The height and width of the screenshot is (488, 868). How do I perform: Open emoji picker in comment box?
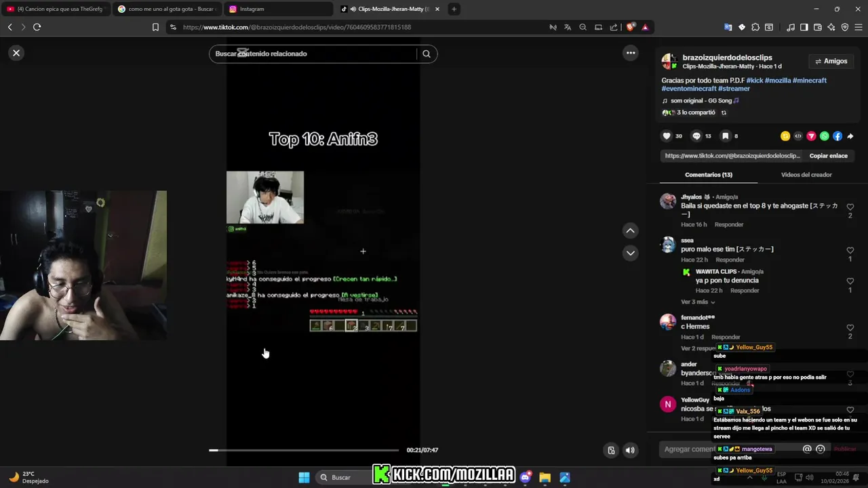[821, 449]
